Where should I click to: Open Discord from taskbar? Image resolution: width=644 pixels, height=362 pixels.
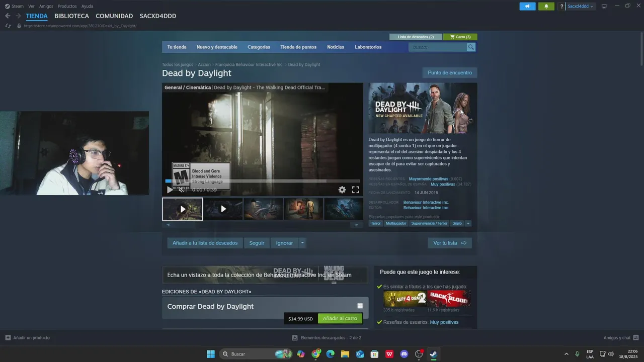pos(404,354)
